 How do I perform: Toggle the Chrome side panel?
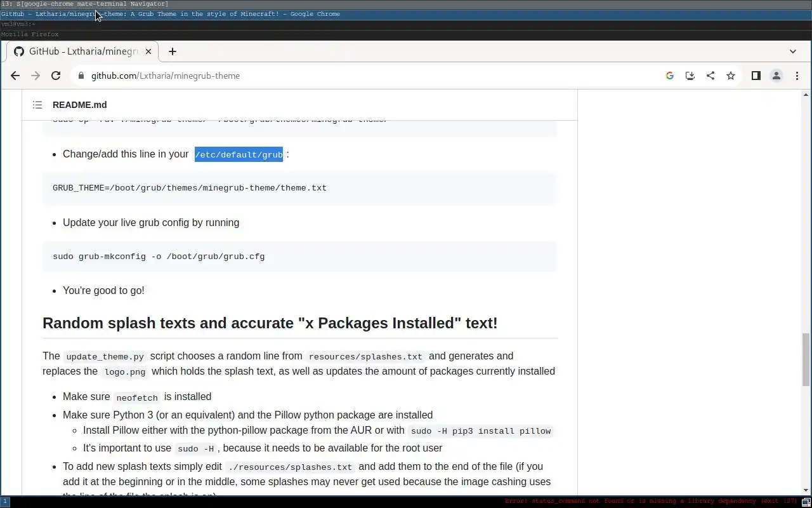coord(756,76)
